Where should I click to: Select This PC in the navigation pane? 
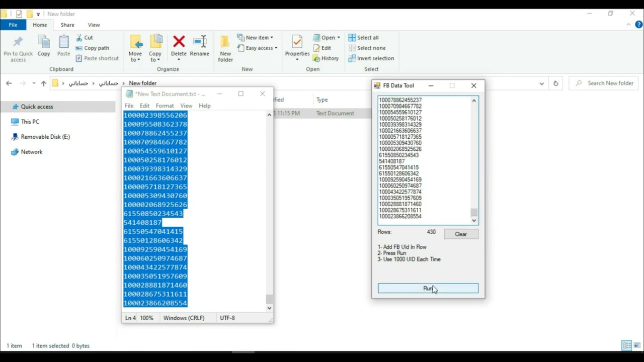(x=30, y=122)
